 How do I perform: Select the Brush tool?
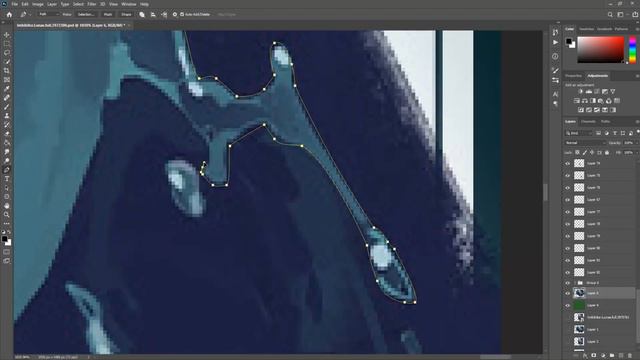click(7, 107)
